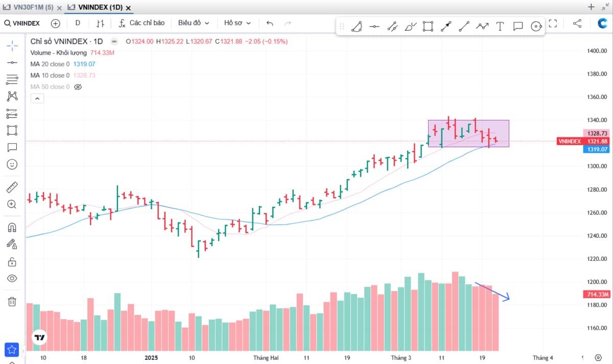The height and width of the screenshot is (364, 613).
Task: Open chart settings gear at bottom right
Action: tap(598, 357)
